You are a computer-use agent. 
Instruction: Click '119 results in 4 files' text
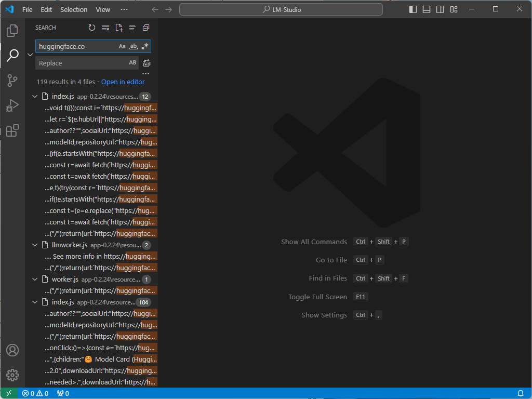(x=66, y=82)
